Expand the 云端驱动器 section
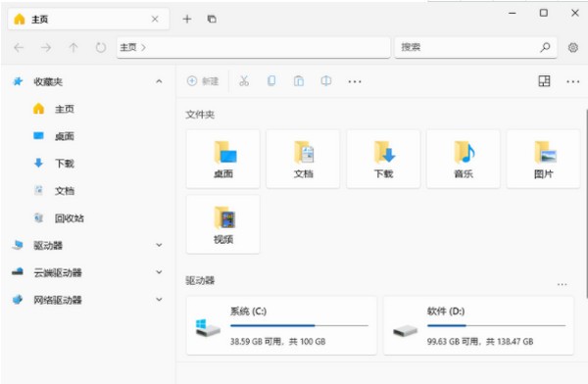The image size is (588, 384). point(159,272)
